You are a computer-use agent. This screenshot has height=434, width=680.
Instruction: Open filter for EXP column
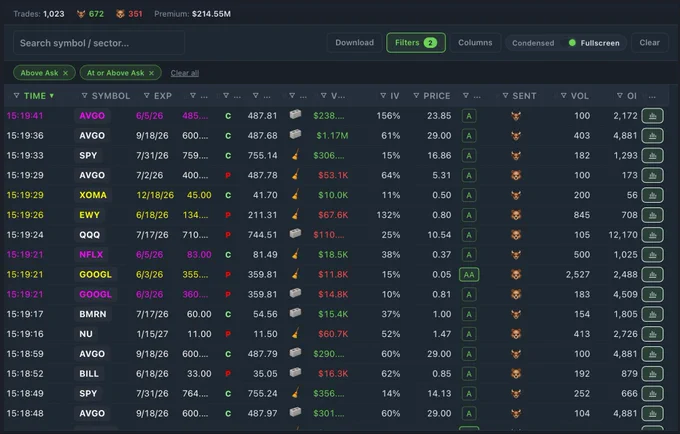(147, 96)
